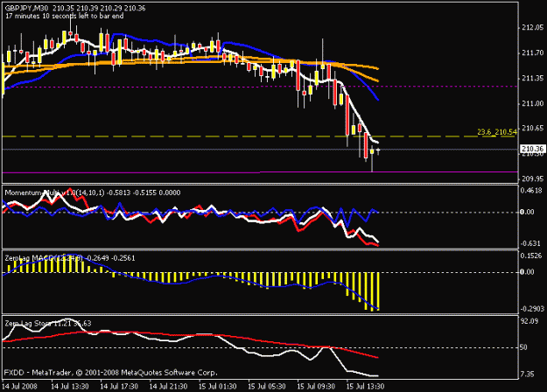This screenshot has height=392, width=547.
Task: Click the GBPJPY,M30 chart title text
Action: (x=26, y=8)
